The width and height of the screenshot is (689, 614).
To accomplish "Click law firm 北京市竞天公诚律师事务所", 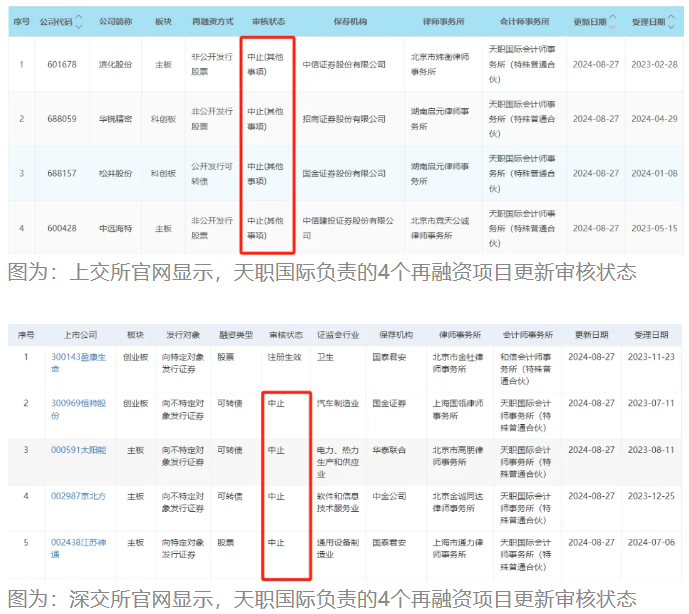I will (440, 228).
